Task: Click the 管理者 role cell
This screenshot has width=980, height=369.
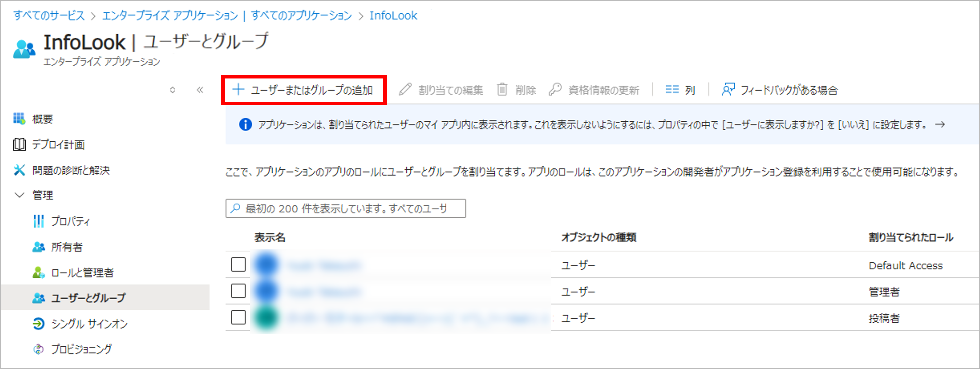Action: (885, 292)
